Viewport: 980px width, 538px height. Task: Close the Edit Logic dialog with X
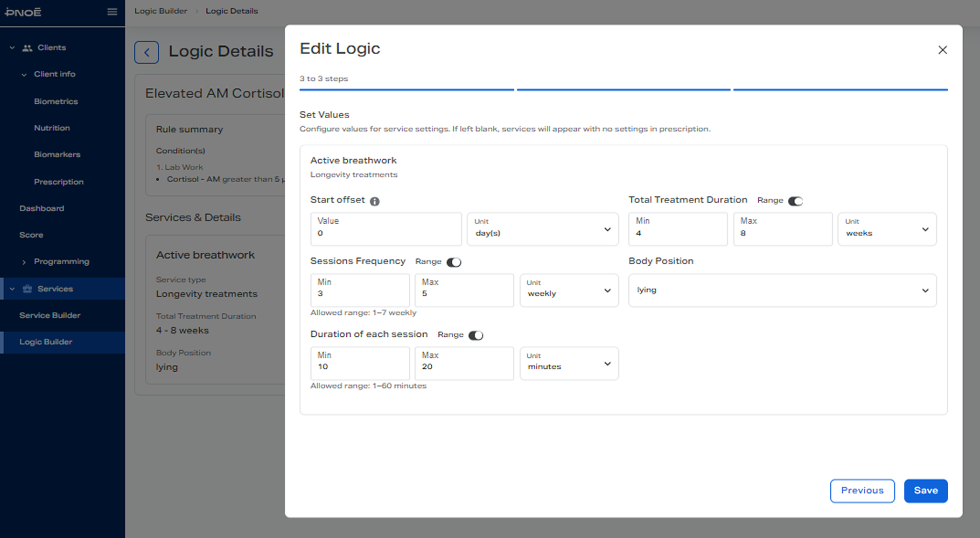coord(942,50)
